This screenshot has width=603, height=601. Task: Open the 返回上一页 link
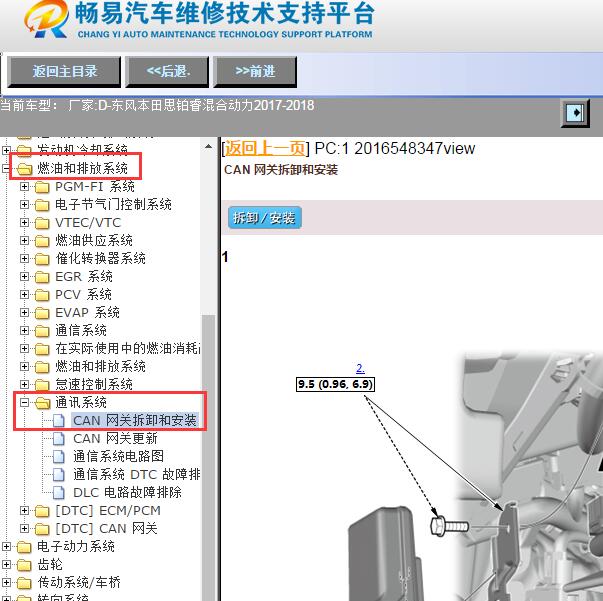tap(265, 148)
